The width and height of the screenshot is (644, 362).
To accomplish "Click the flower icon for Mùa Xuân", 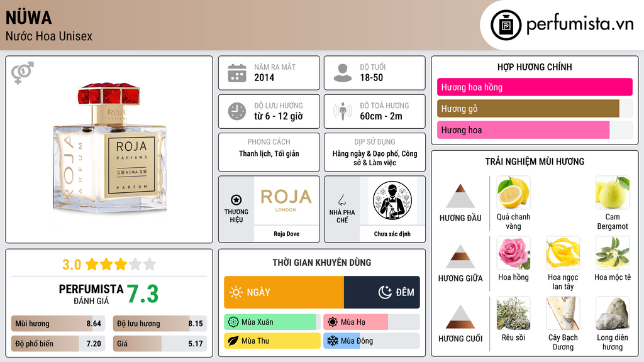I will click(x=233, y=322).
